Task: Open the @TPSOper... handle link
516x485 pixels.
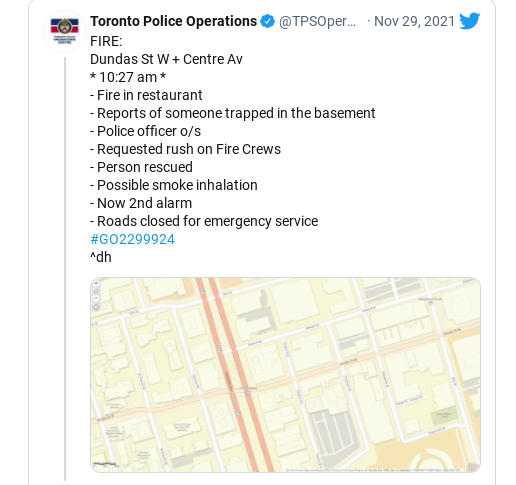Action: pyautogui.click(x=317, y=21)
